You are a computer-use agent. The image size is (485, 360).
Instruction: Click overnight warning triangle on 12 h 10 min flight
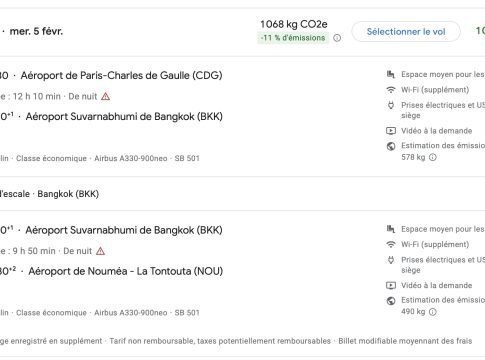[105, 97]
